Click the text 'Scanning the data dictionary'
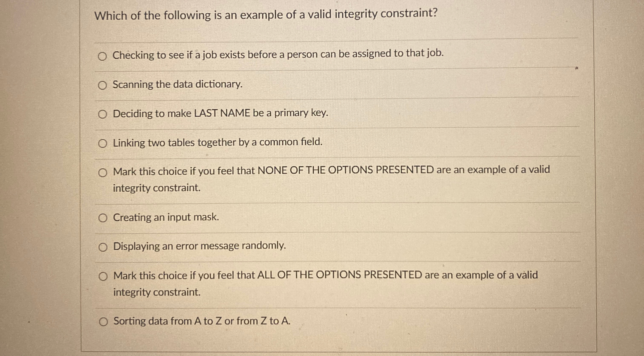This screenshot has height=356, width=644. coord(177,85)
